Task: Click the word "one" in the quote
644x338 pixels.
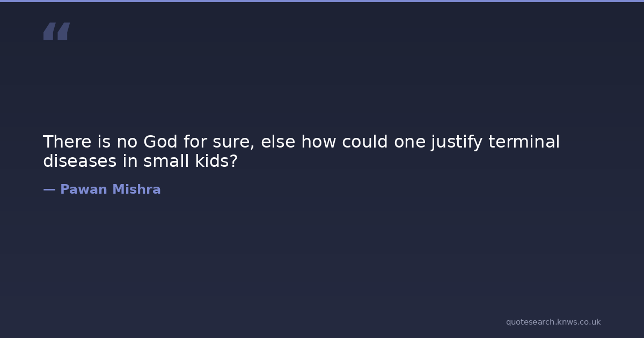Action: coord(410,142)
